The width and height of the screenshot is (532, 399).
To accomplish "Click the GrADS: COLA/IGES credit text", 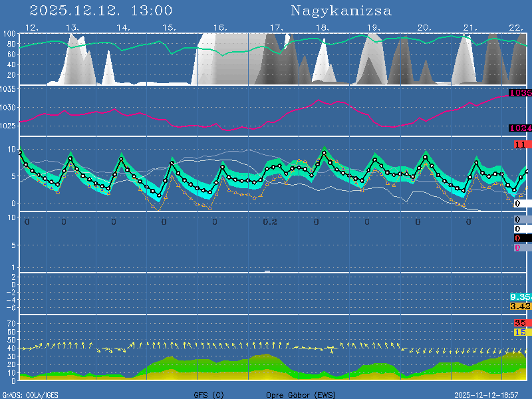I will (30, 395).
